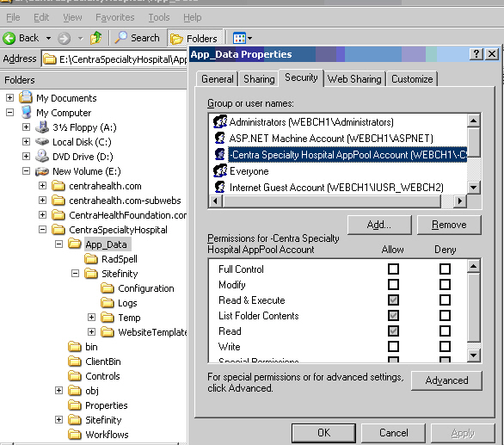Click the Address bar path field
This screenshot has width=504, height=445.
pos(114,59)
